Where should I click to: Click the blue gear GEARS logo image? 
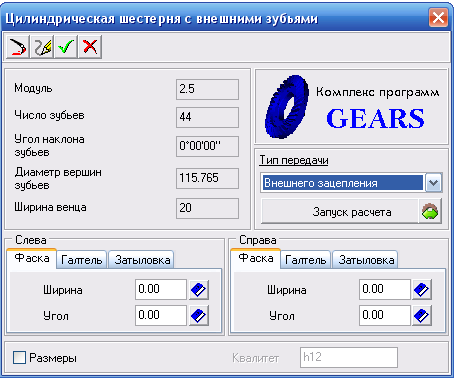pyautogui.click(x=287, y=107)
